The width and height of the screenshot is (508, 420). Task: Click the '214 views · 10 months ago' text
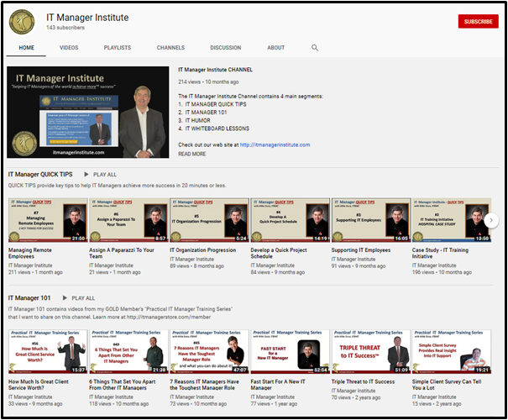(208, 82)
